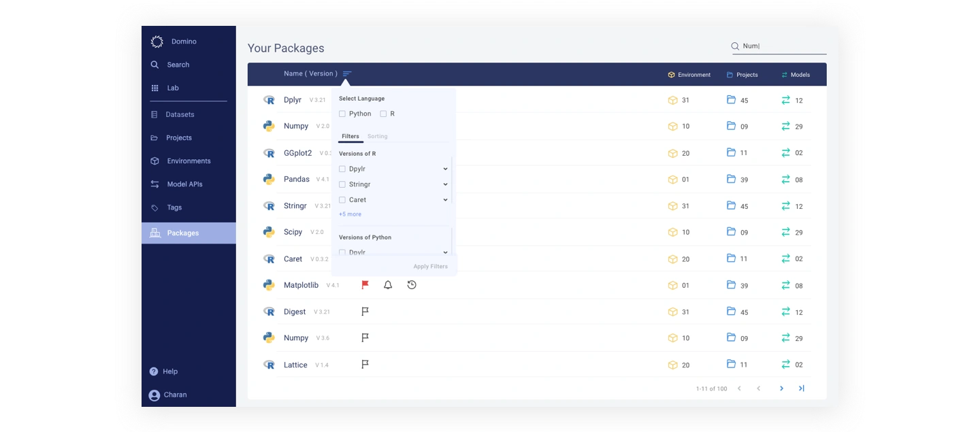Image resolution: width=980 pixels, height=432 pixels.
Task: Sort by Projects column header
Action: click(x=742, y=75)
